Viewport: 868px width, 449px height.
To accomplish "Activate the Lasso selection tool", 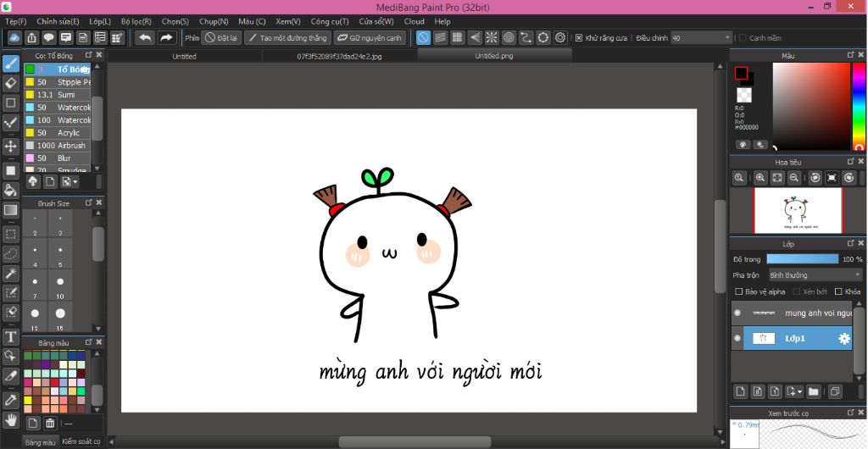I will coord(10,254).
